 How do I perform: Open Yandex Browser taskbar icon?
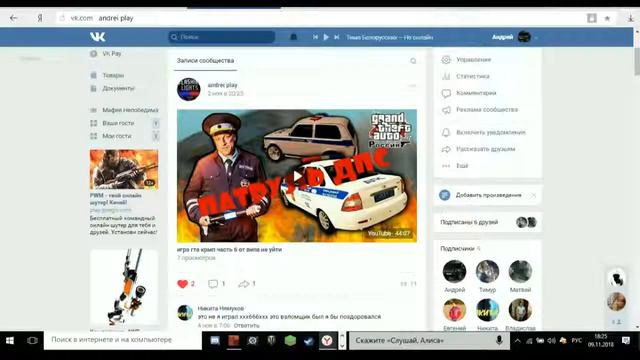327,340
